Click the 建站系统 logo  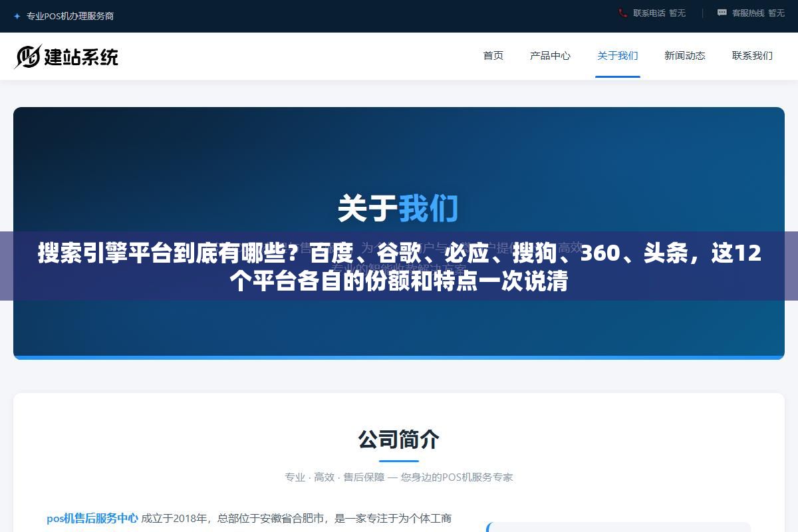[x=66, y=57]
